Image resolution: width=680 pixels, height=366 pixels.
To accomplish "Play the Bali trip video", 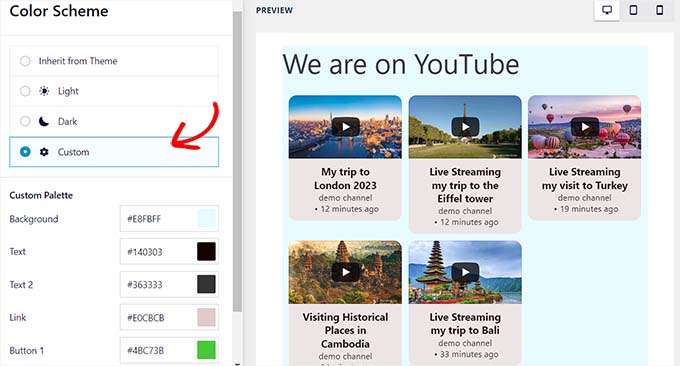I will pyautogui.click(x=465, y=272).
